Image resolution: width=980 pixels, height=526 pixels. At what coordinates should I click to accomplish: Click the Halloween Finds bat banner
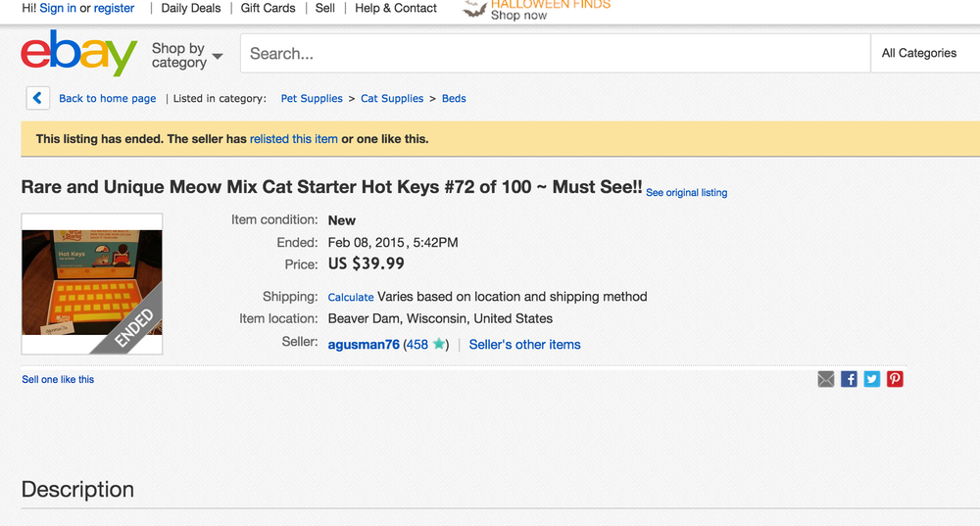click(536, 10)
